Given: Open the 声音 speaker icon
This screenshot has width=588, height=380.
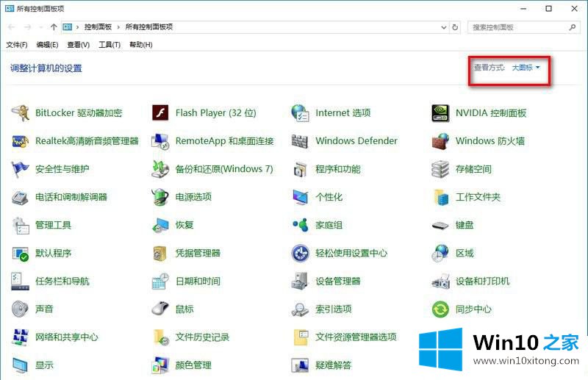Looking at the screenshot, I should click(x=21, y=309).
